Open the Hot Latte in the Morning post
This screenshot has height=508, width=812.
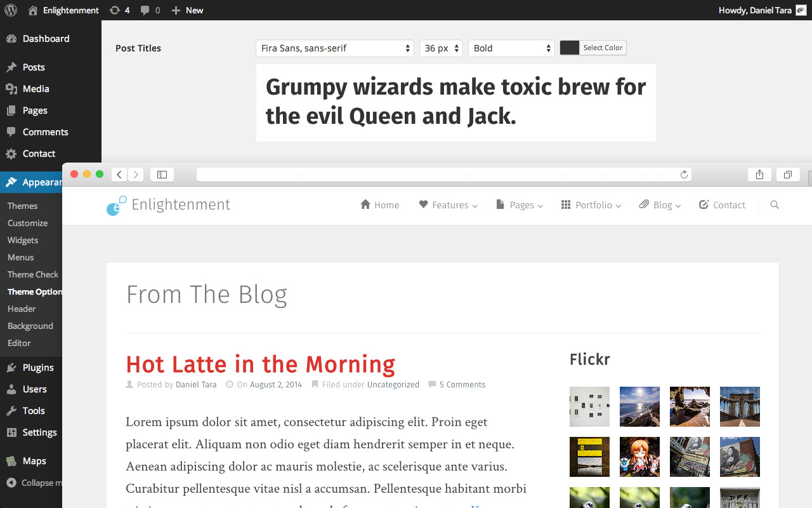point(260,364)
